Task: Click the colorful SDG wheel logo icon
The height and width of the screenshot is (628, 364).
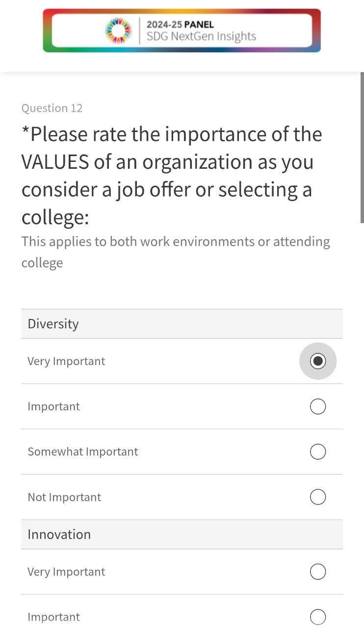Action: point(119,30)
